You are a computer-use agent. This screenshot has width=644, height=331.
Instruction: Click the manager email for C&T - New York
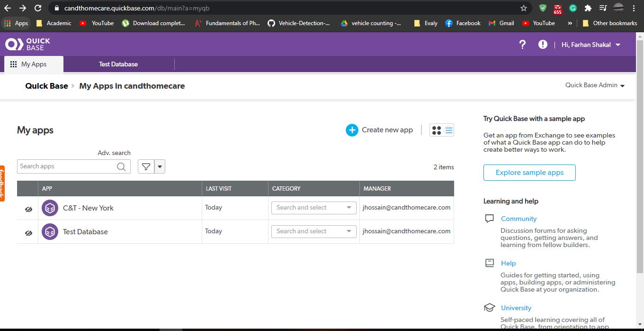tap(406, 207)
